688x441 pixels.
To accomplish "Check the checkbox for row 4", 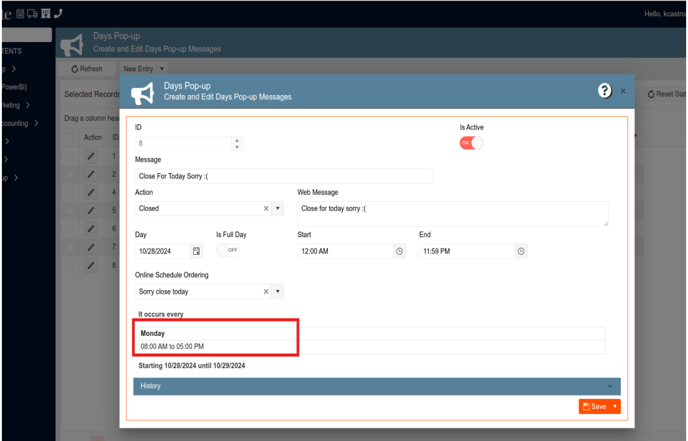I will pos(70,192).
